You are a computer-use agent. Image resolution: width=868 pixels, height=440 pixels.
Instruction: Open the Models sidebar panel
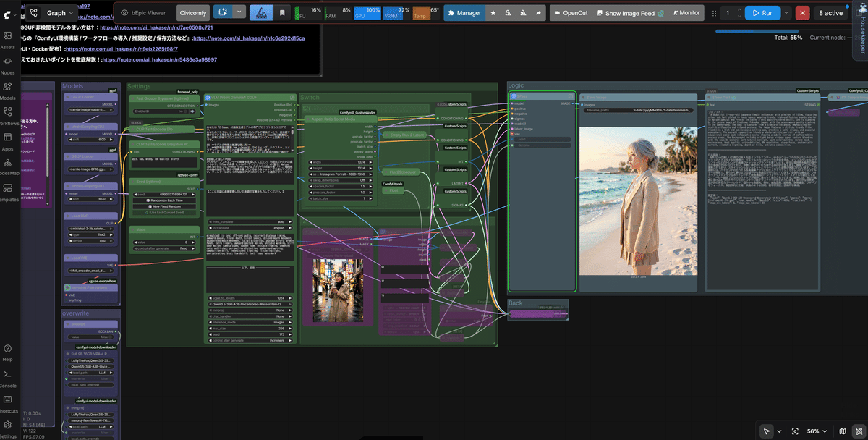click(8, 90)
